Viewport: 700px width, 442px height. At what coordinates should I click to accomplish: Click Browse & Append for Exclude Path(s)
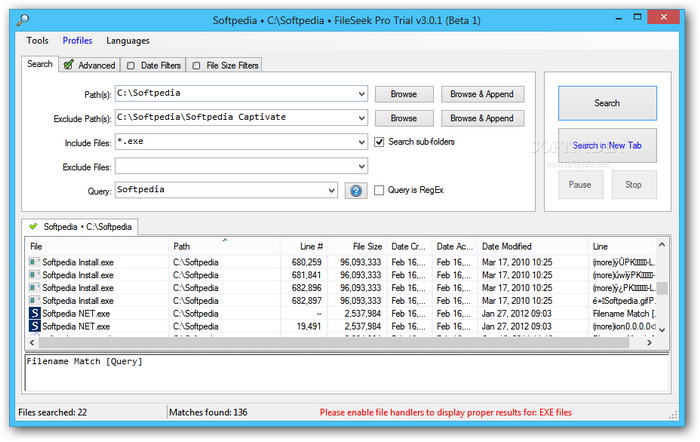(x=482, y=118)
